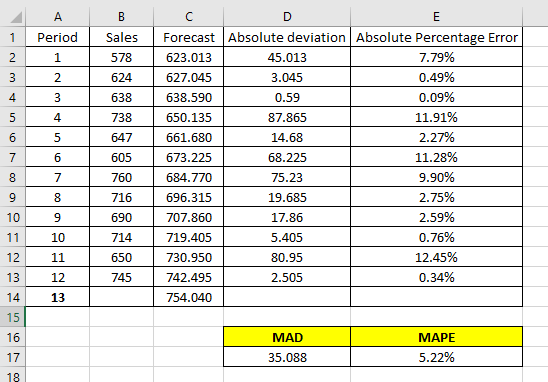The image size is (548, 382).
Task: Select column A header
Action: 58,17
